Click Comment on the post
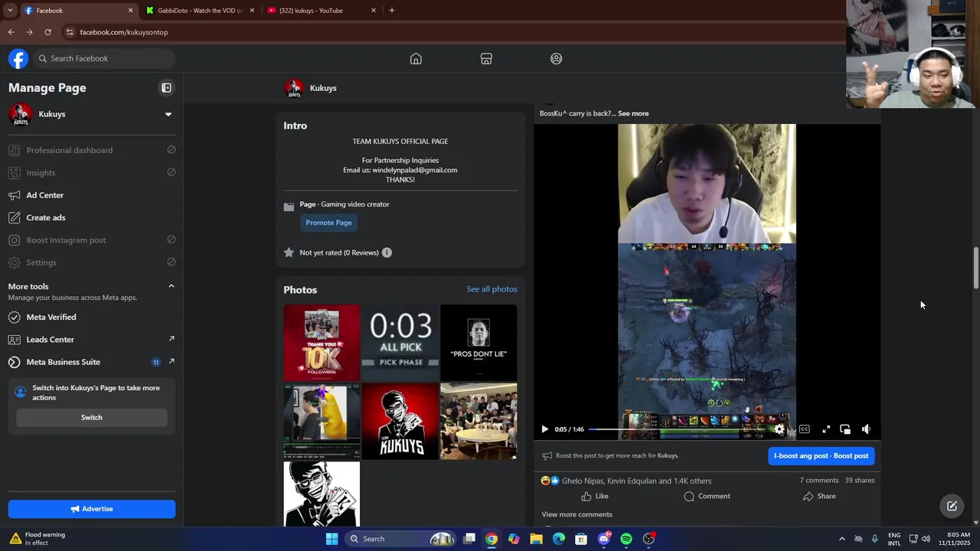This screenshot has width=980, height=551. pyautogui.click(x=707, y=496)
